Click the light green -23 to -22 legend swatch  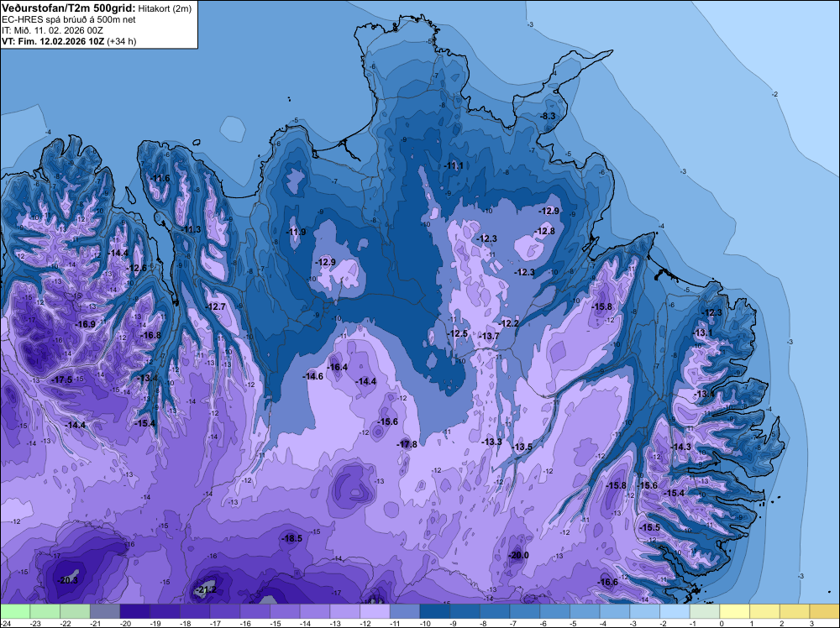45,611
